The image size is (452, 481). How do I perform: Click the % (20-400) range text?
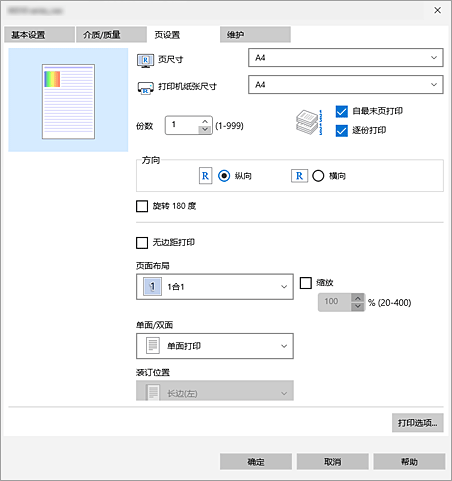pyautogui.click(x=390, y=303)
